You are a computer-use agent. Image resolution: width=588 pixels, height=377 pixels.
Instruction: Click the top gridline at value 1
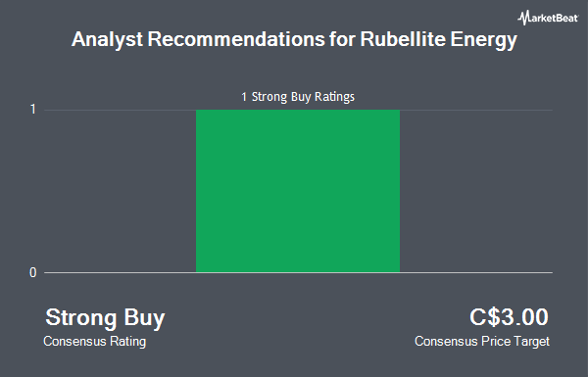tap(298, 110)
